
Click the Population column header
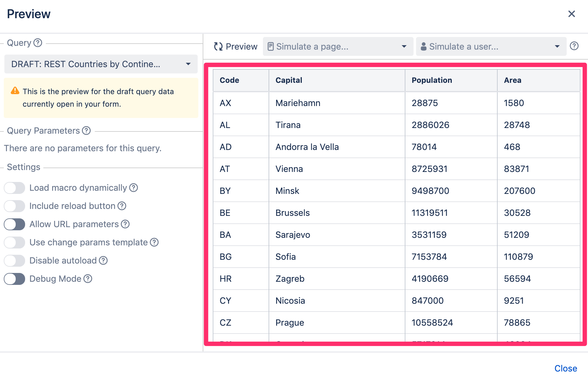tap(432, 80)
